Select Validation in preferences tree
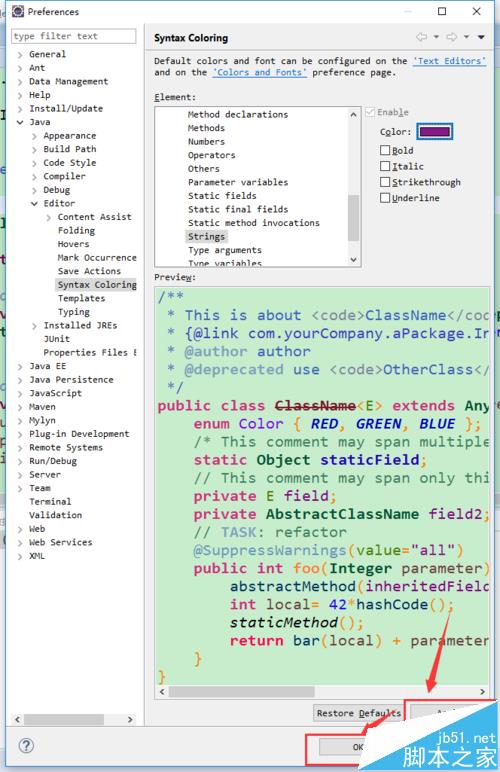The image size is (500, 772). (56, 515)
